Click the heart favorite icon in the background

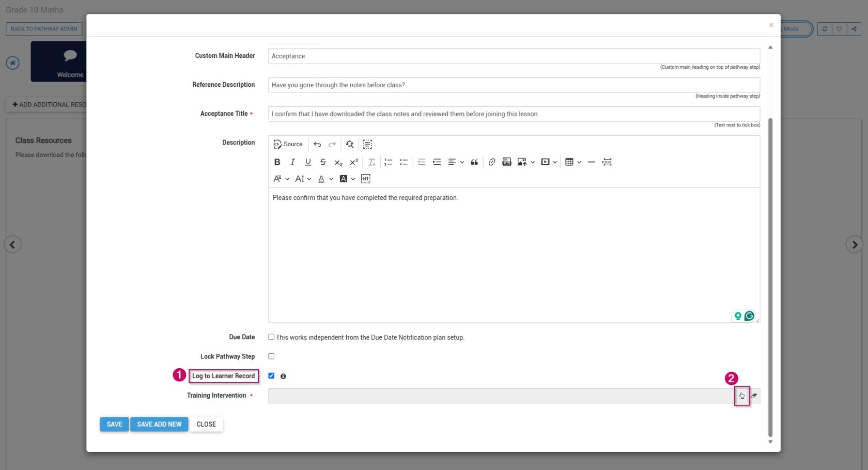[839, 29]
